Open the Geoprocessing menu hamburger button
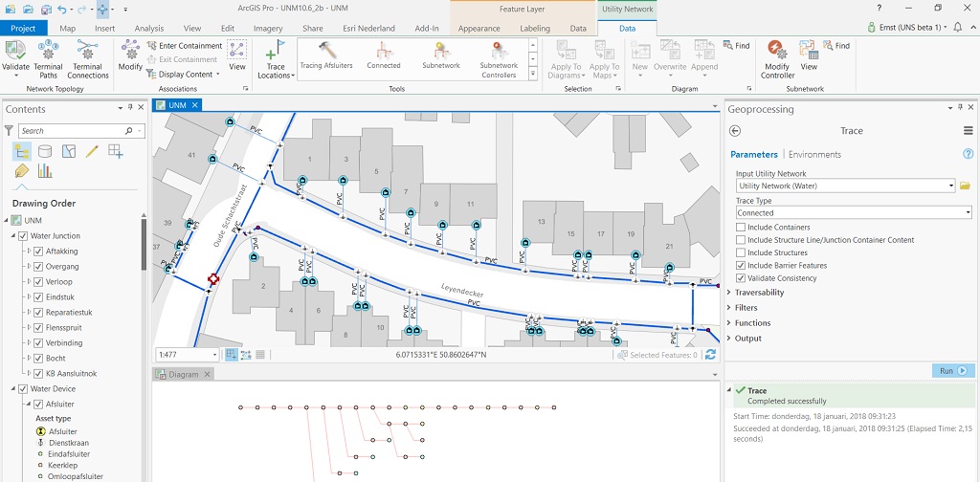Screen dimensions: 980x482 [969, 130]
